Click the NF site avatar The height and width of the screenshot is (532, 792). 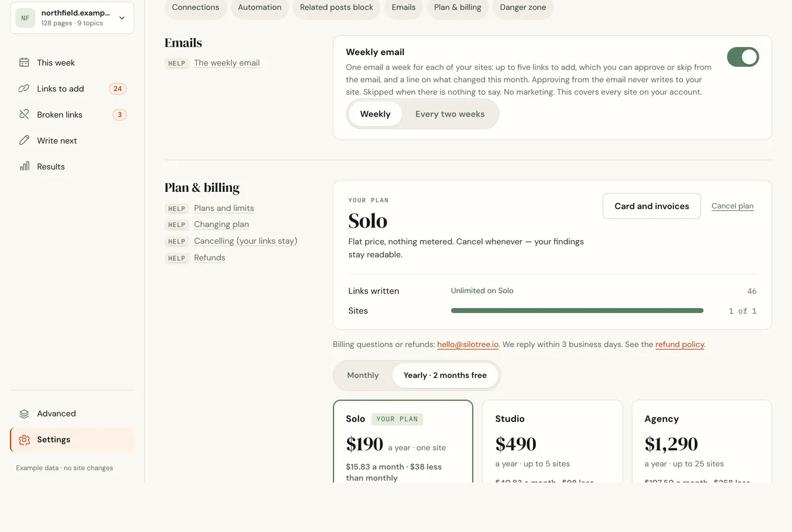pyautogui.click(x=25, y=18)
